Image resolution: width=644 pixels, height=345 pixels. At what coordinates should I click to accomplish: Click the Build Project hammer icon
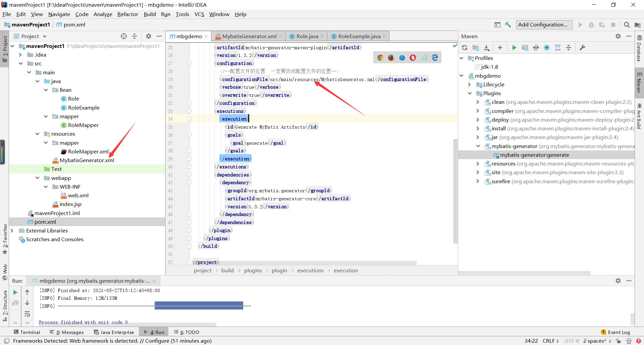pos(508,24)
